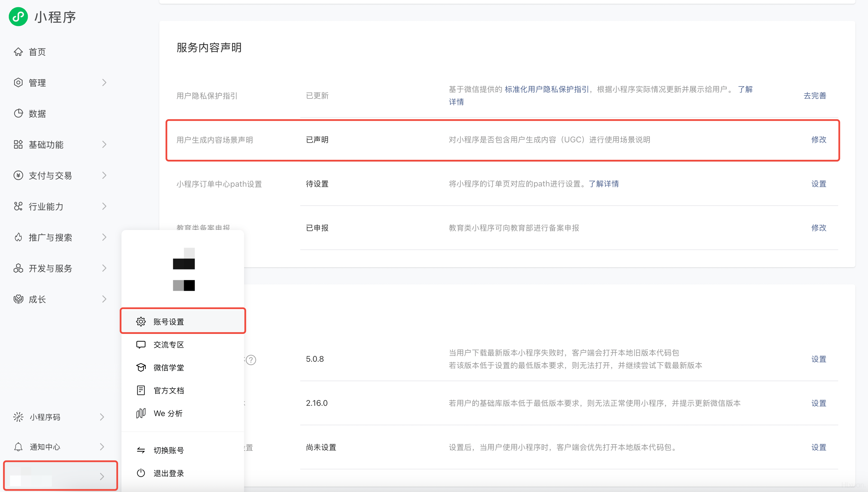This screenshot has height=492, width=868.
Task: Click the 官方文档 document icon
Action: click(141, 390)
